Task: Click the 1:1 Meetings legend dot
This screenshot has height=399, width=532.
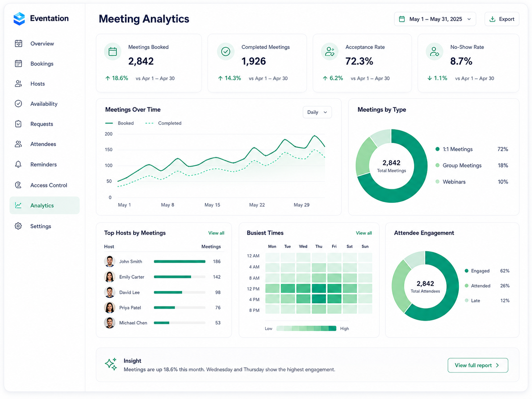Action: (438, 149)
